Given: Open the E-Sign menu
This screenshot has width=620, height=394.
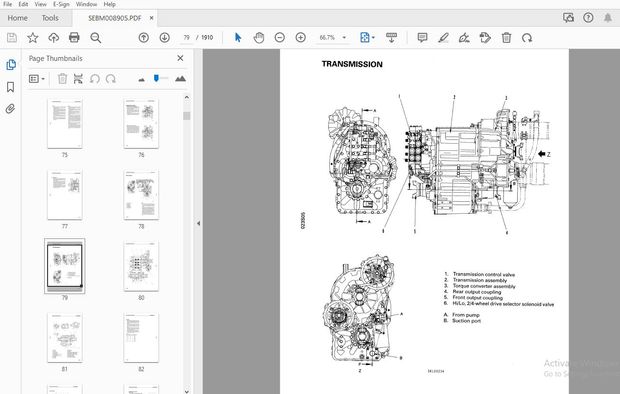Looking at the screenshot, I should 61,4.
